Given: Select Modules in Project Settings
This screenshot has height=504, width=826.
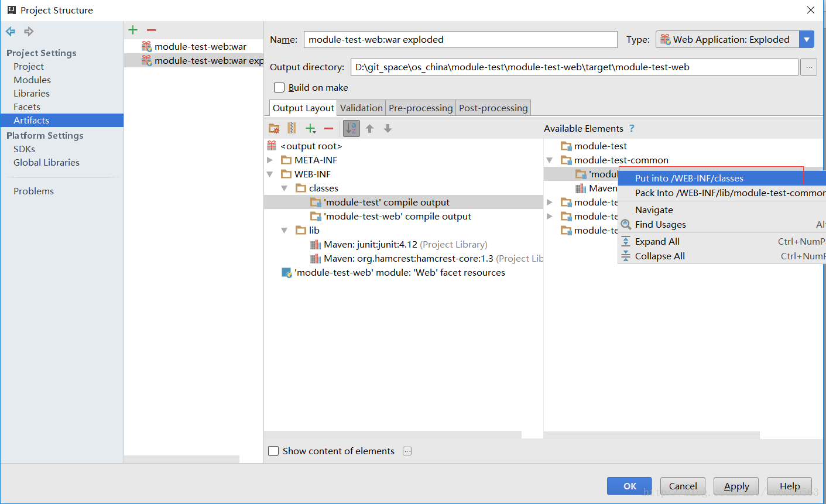Looking at the screenshot, I should 32,80.
